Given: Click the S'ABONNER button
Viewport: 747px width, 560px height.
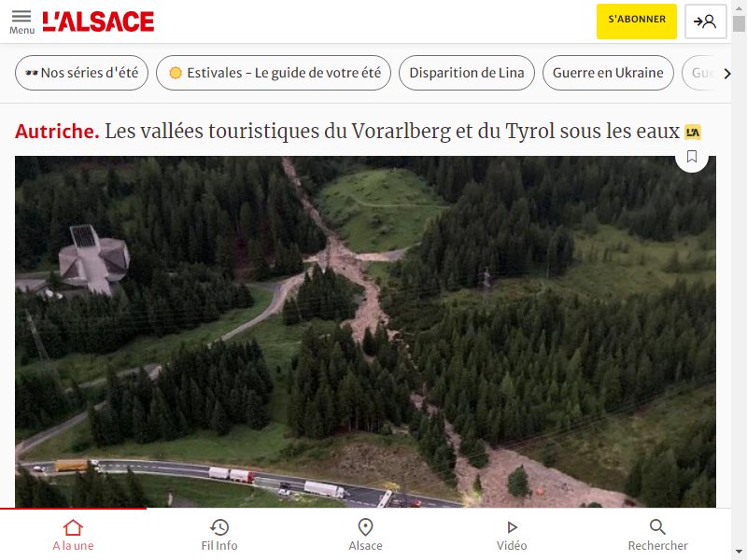Looking at the screenshot, I should [x=637, y=21].
